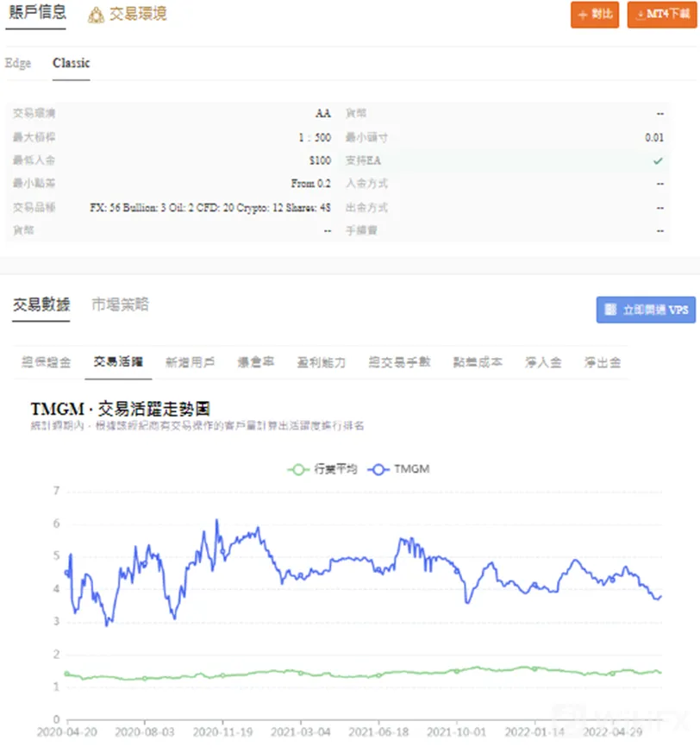The height and width of the screenshot is (753, 700).
Task: Open the 賬戶信息 tab
Action: point(37,12)
